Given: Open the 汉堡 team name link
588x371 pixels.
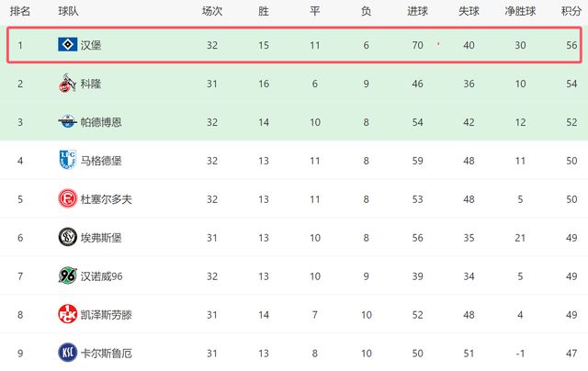Looking at the screenshot, I should (93, 45).
